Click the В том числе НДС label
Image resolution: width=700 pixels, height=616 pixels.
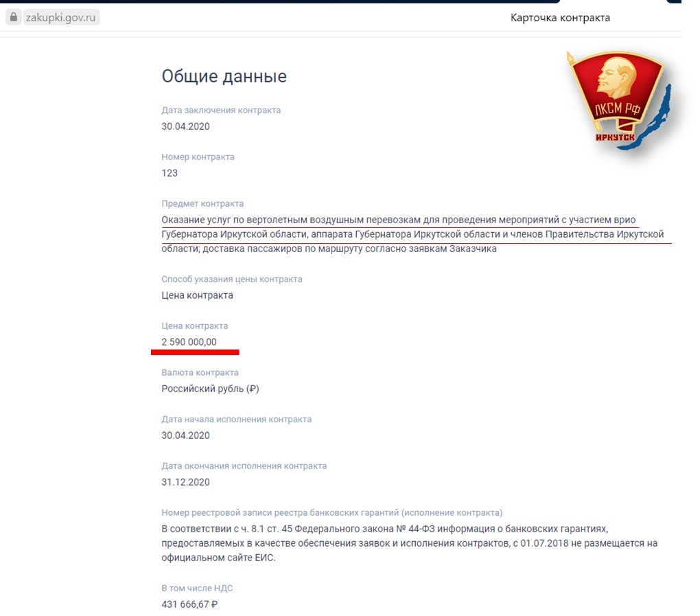point(197,589)
